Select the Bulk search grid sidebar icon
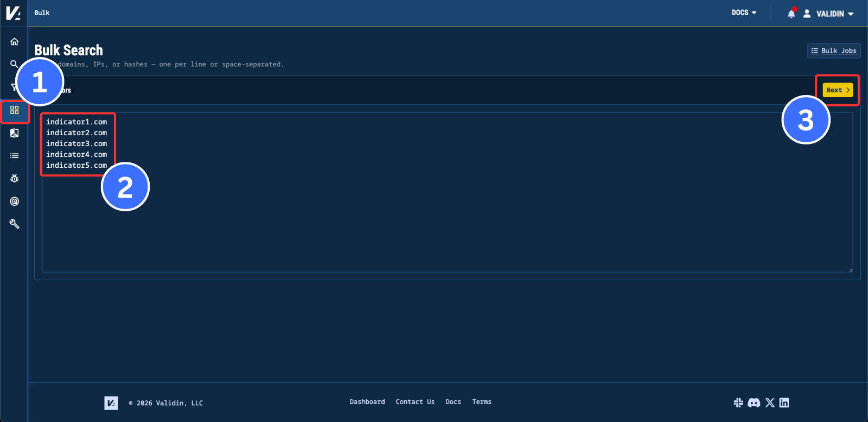The image size is (868, 422). 15,110
